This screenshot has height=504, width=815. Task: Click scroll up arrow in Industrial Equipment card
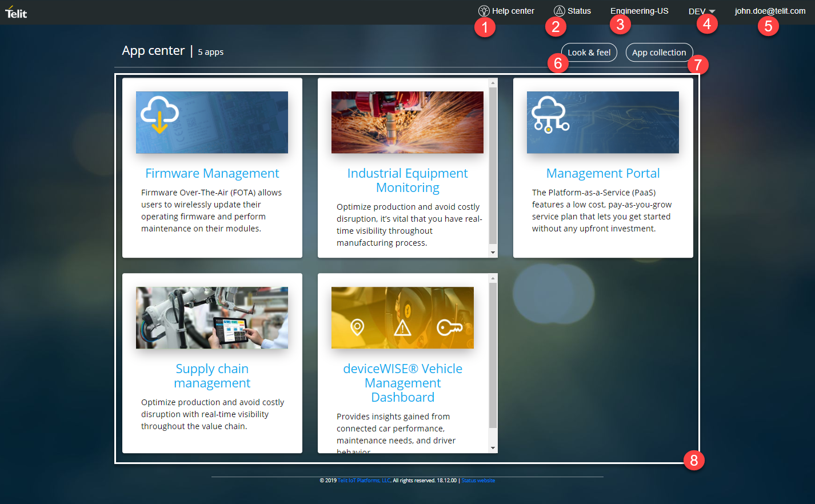[493, 83]
